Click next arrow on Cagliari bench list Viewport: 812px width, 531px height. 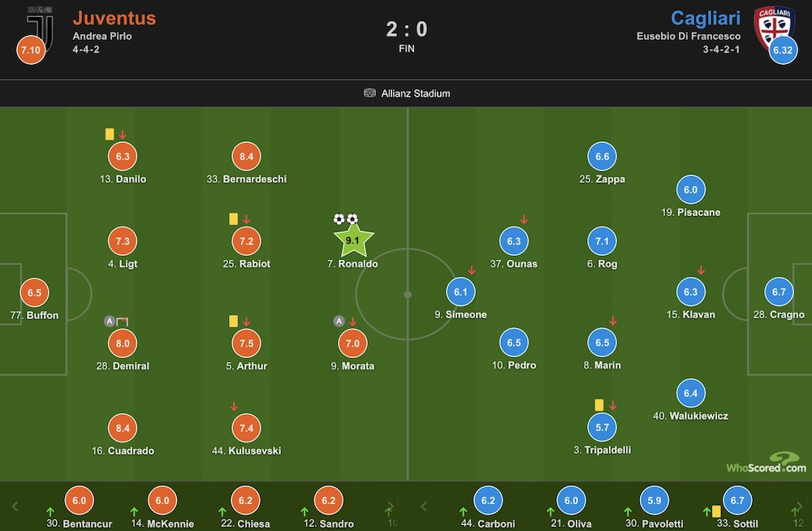pyautogui.click(x=799, y=506)
